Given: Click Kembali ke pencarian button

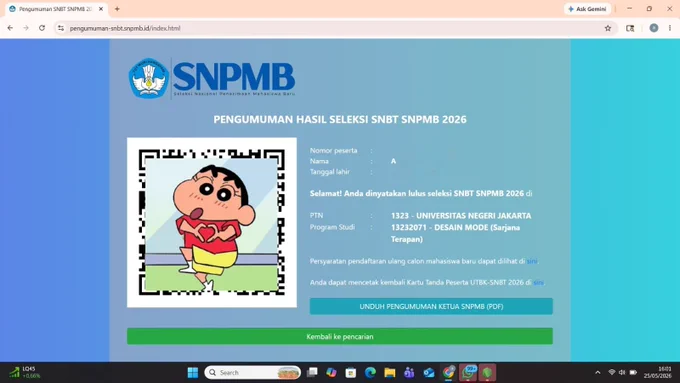Looking at the screenshot, I should (x=340, y=337).
